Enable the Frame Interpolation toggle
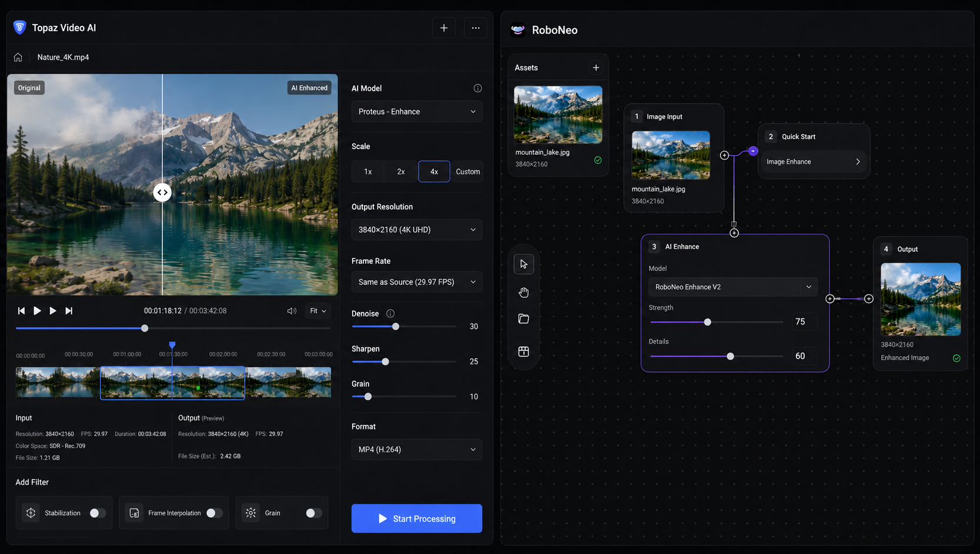The image size is (980, 554). pyautogui.click(x=215, y=513)
